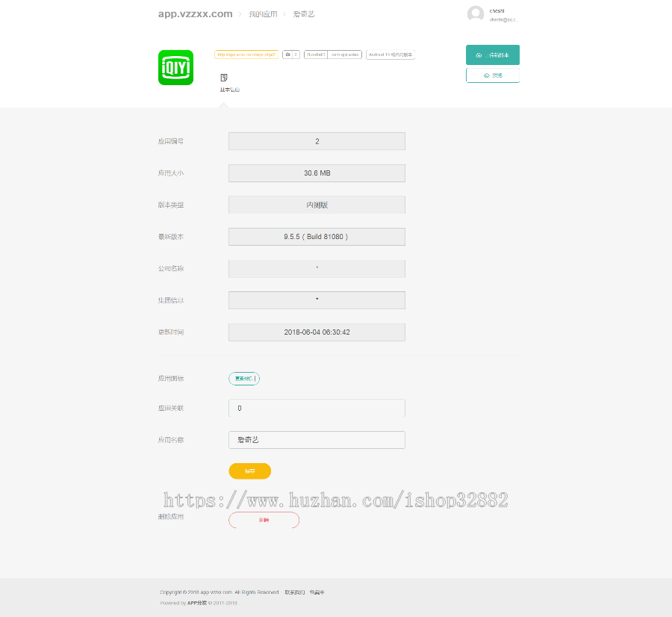The width and height of the screenshot is (672, 617).
Task: Click the Android 14 compatibility badge
Action: (390, 54)
